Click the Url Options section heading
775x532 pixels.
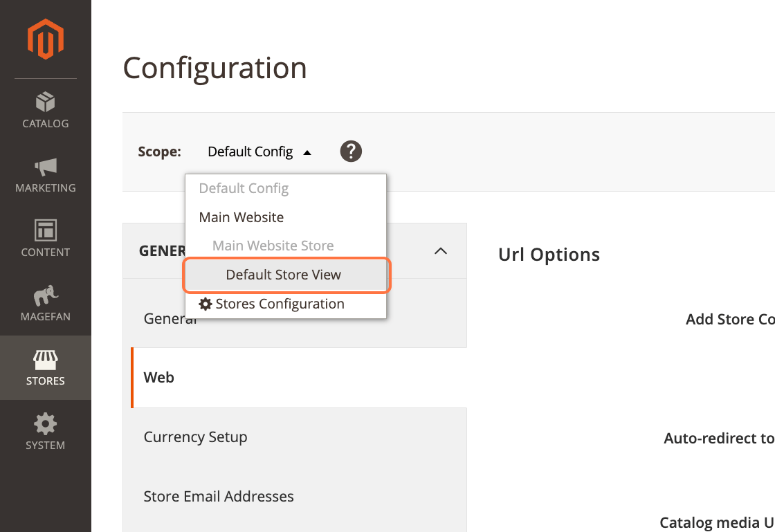click(549, 254)
